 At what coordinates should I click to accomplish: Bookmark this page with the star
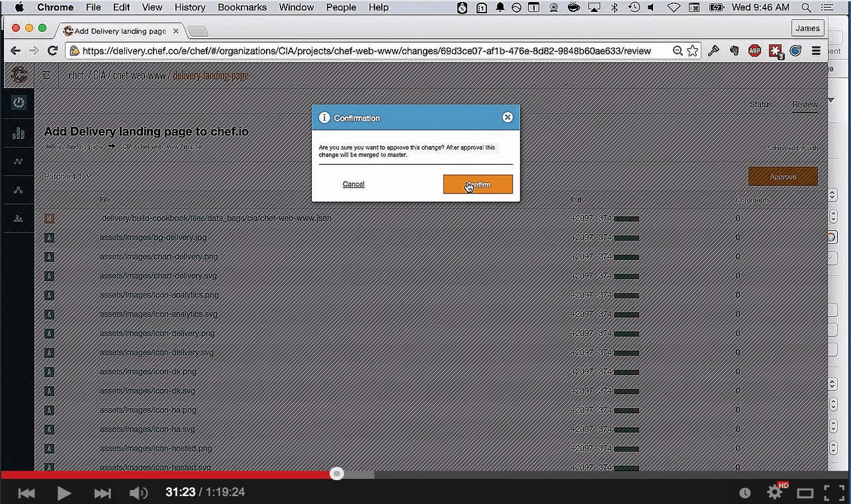point(693,51)
